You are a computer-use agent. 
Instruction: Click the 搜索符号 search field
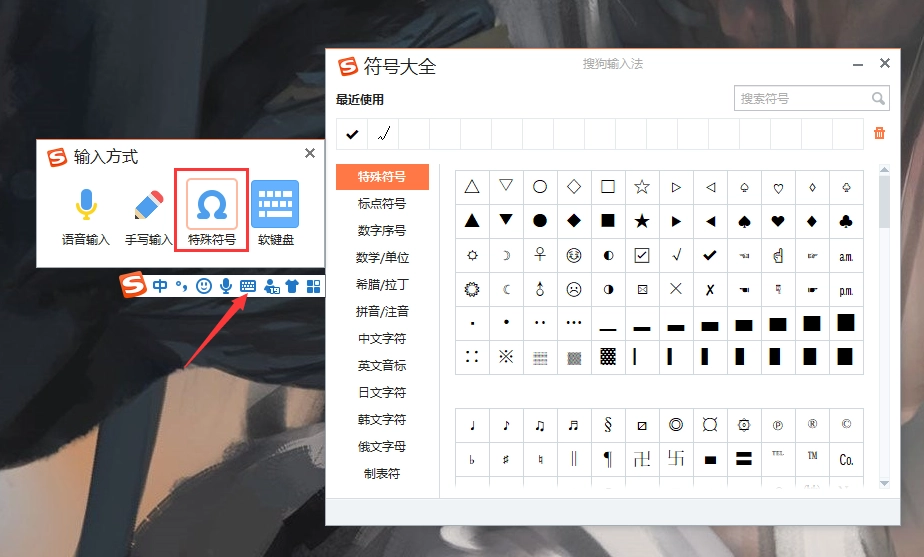click(x=802, y=98)
